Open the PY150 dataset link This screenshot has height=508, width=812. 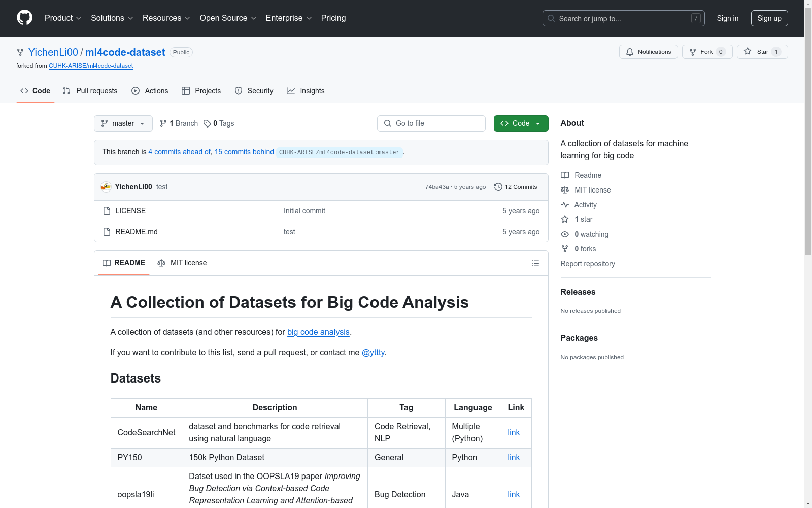514,458
